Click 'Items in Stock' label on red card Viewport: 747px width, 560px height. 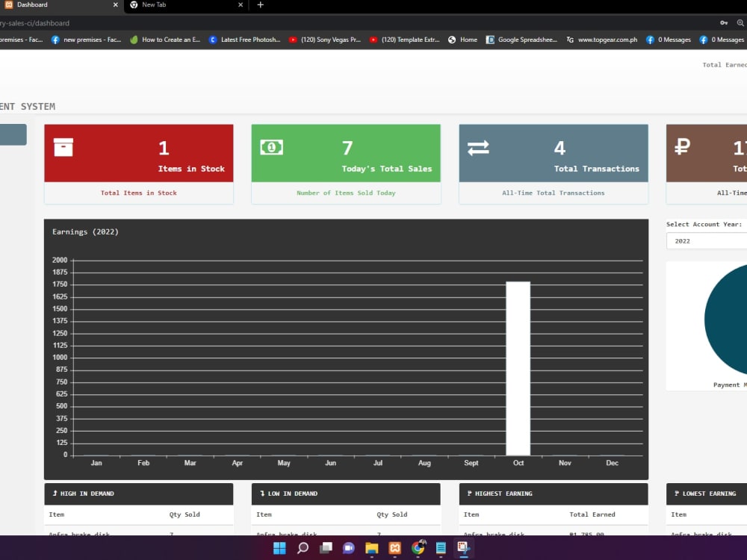coord(191,169)
